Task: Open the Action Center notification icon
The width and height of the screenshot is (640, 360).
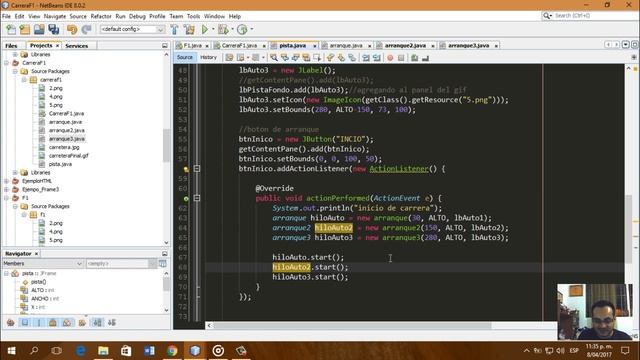Action: point(625,351)
